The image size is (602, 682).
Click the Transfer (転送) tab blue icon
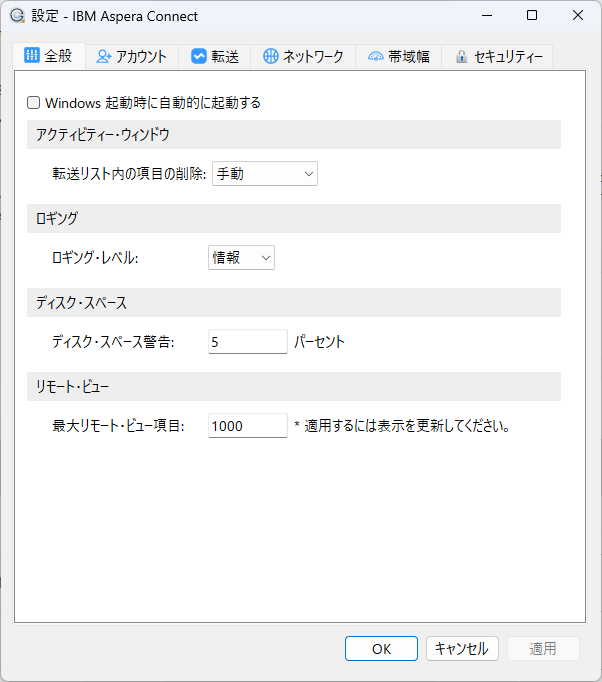(x=199, y=57)
